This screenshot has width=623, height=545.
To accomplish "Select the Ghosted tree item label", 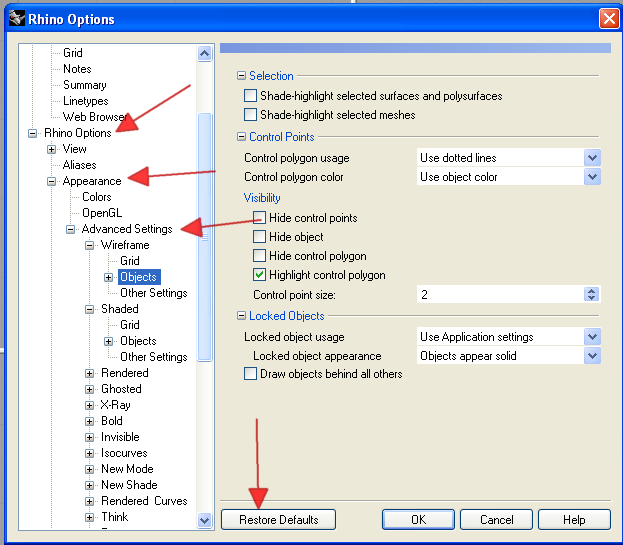I will 121,389.
